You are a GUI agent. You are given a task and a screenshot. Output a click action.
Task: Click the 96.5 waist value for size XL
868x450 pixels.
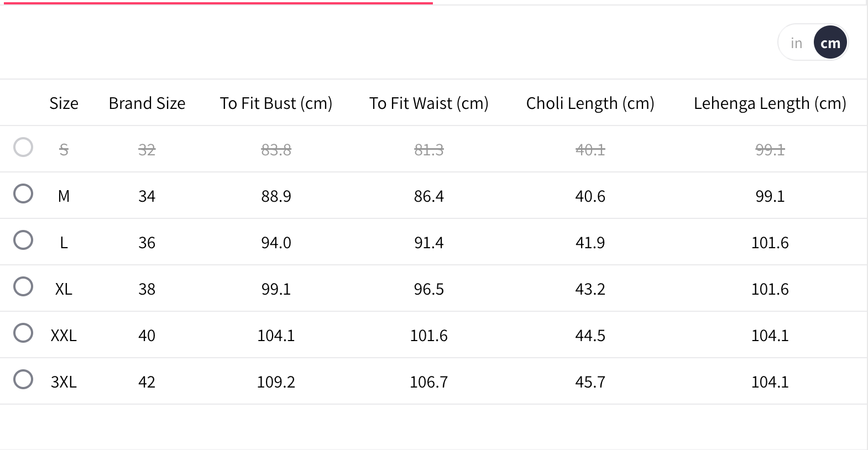tap(428, 289)
